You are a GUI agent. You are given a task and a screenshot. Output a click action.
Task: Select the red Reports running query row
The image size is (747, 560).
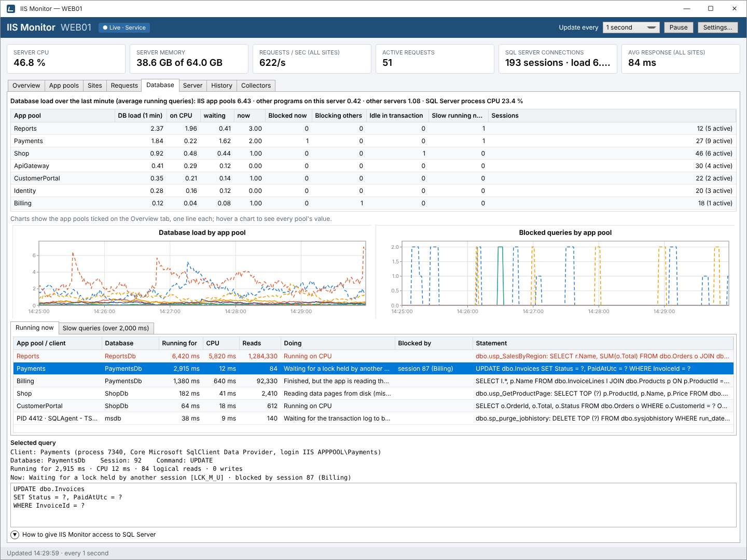point(373,356)
